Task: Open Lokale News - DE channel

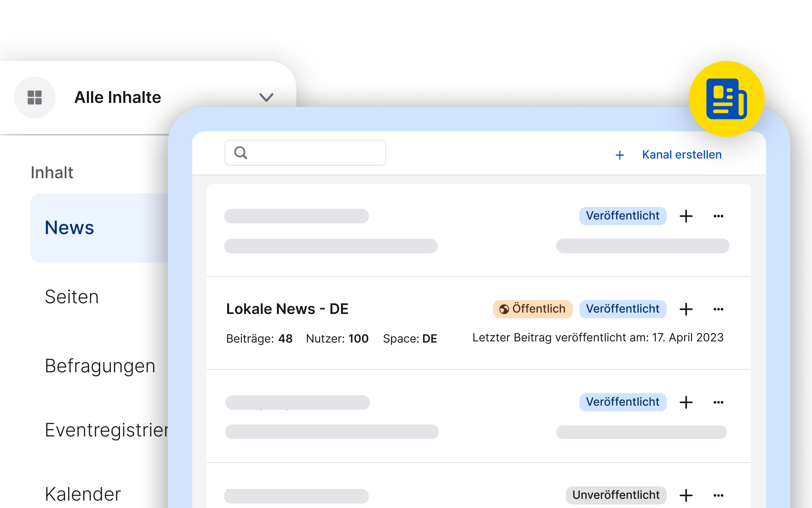Action: pos(287,309)
